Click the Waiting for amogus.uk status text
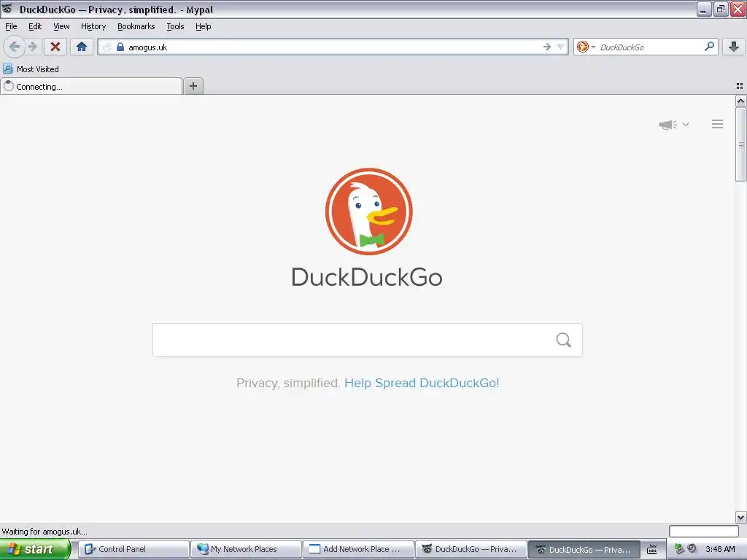The image size is (747, 560). tap(44, 532)
